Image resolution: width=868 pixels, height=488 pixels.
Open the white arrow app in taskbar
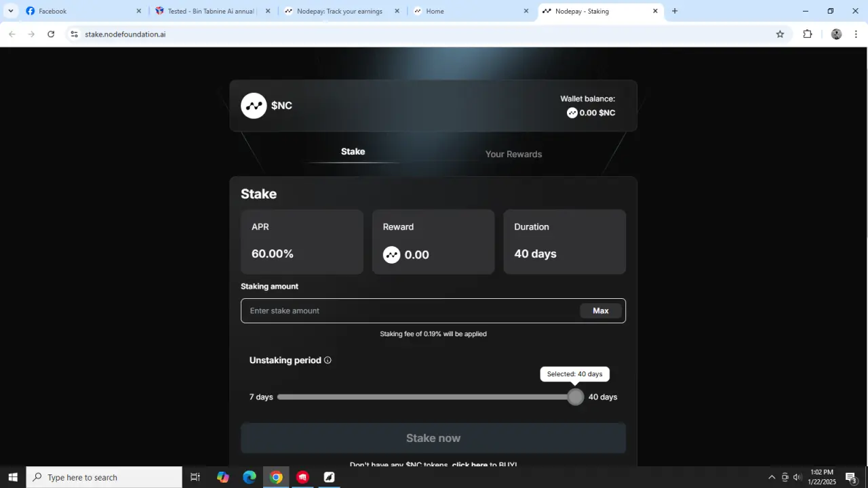(329, 477)
